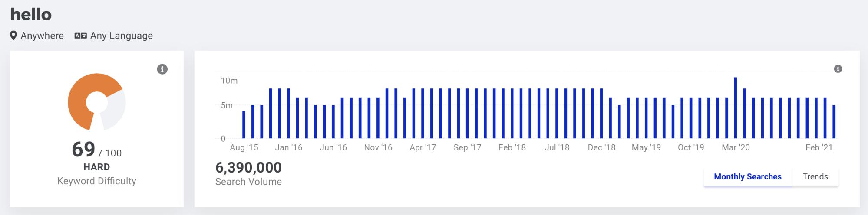Click the first bar, at Aug '15

[x=244, y=125]
